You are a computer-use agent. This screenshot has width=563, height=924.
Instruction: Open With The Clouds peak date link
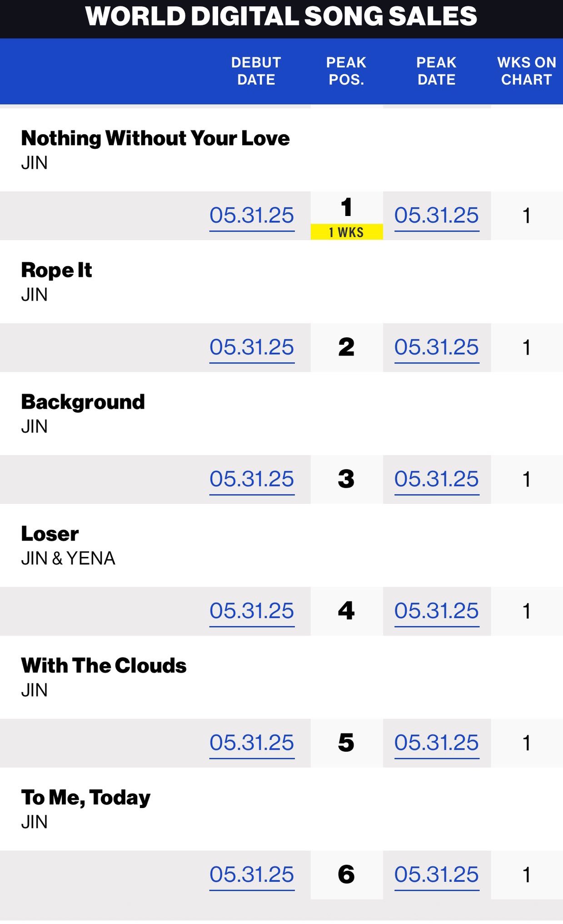point(437,743)
